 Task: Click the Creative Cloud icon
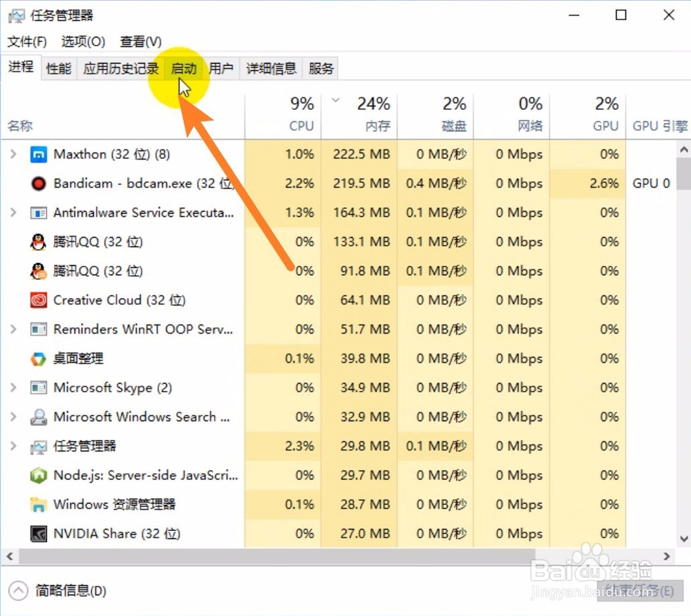pos(38,300)
